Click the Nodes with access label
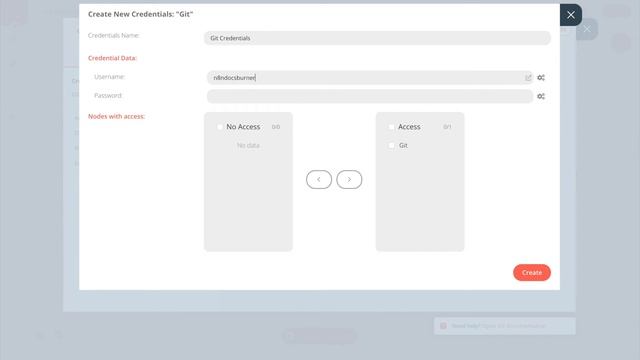Screen dimensions: 640x360 click(116, 116)
